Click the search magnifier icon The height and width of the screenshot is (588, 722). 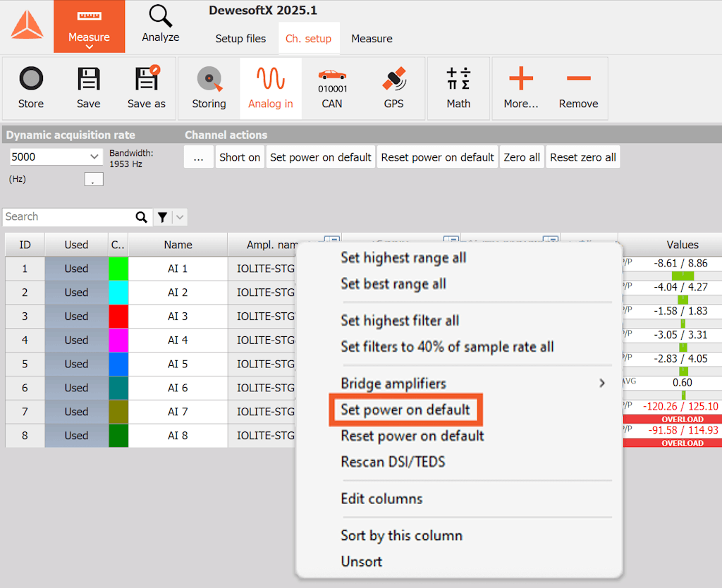click(141, 217)
